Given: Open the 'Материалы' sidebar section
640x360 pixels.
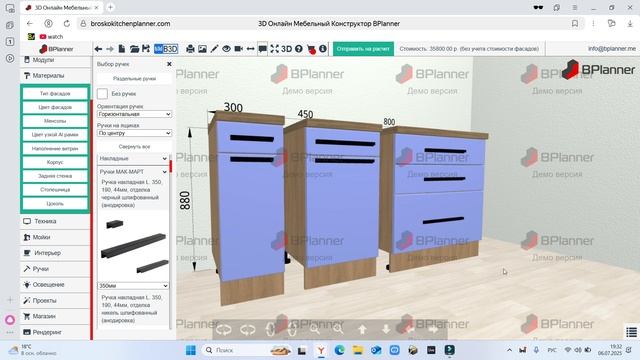Looking at the screenshot, I should 55,76.
